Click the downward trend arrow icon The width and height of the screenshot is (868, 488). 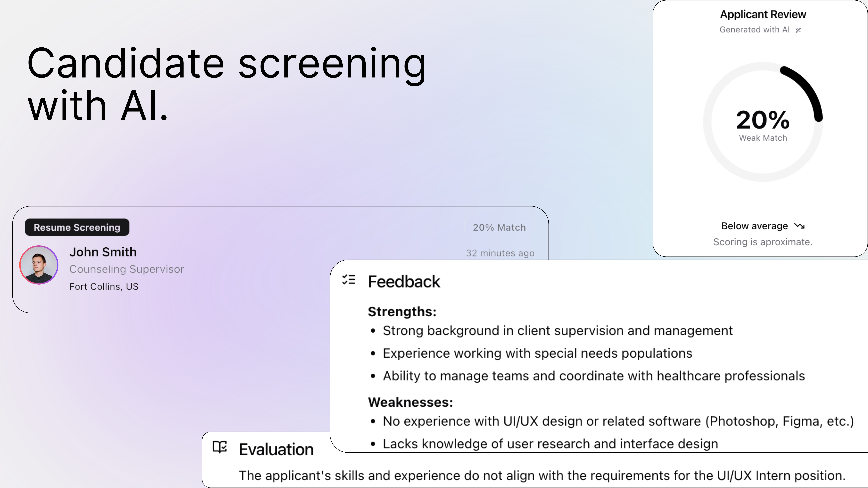(x=799, y=226)
